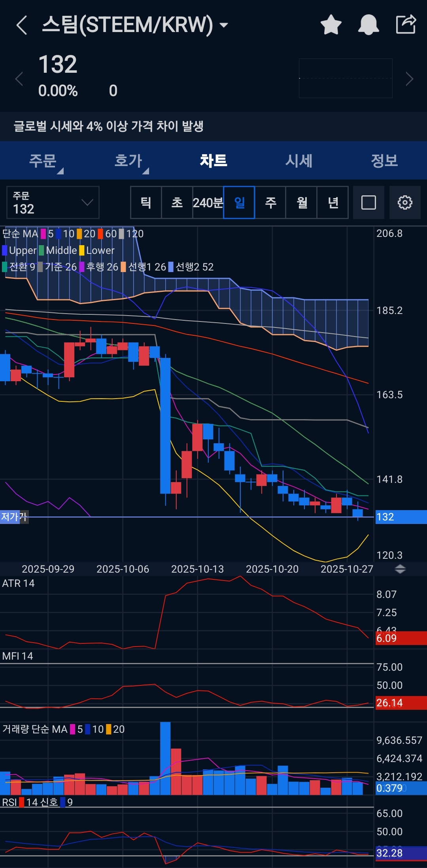
Task: Tap the MA 60 red swatch
Action: click(x=100, y=234)
